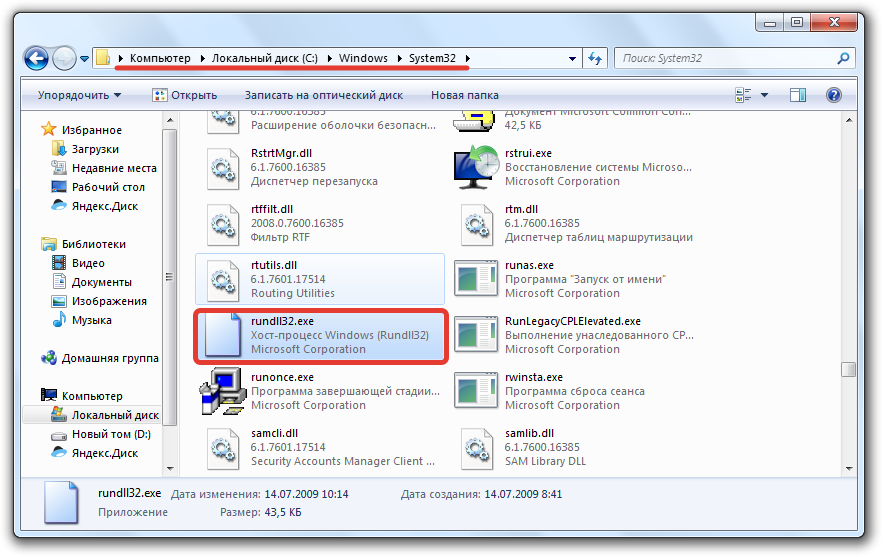
Task: Refresh the folder view
Action: coord(595,58)
